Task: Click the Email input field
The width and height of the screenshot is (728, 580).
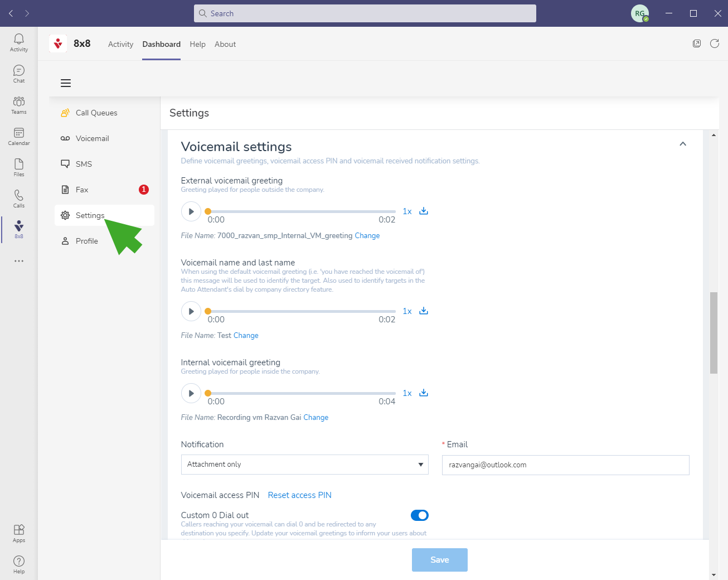Action: [565, 465]
